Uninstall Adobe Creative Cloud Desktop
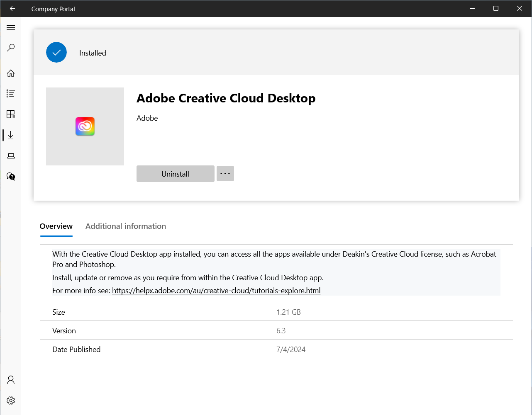This screenshot has height=415, width=532. 175,174
